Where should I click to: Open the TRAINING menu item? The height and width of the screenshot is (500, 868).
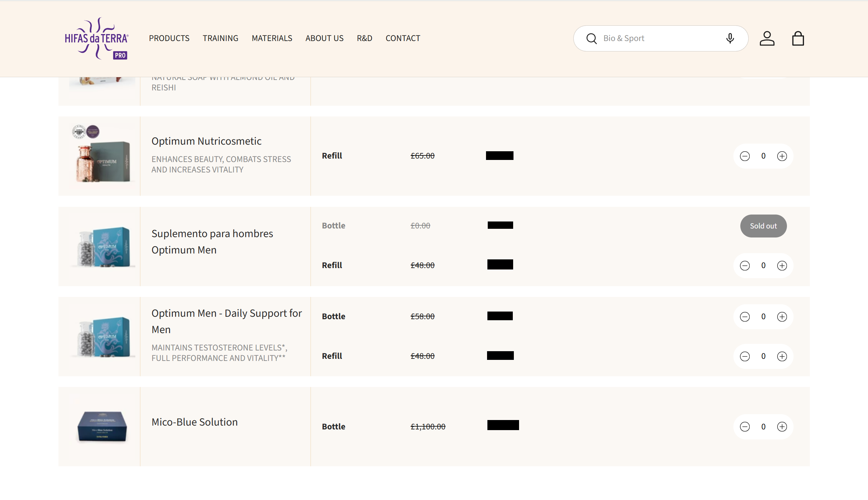tap(220, 38)
